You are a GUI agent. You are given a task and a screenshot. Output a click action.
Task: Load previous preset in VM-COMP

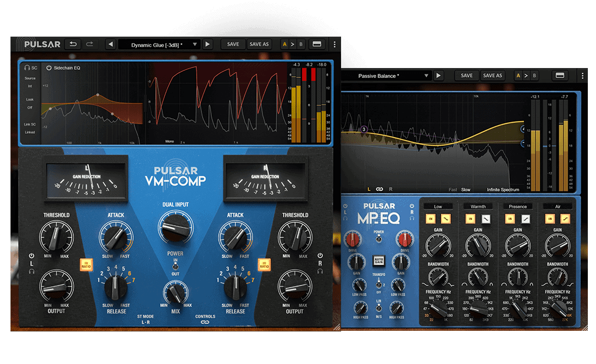click(110, 44)
